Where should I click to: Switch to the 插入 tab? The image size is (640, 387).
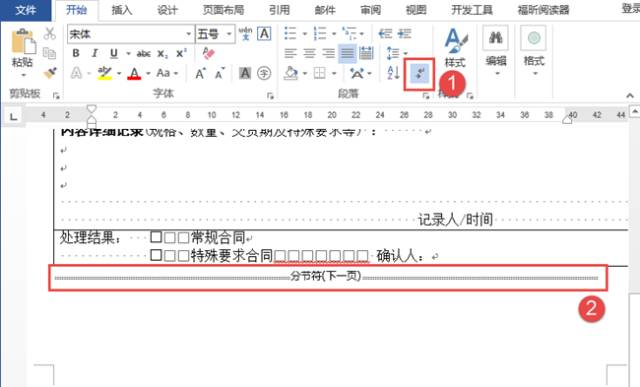coord(122,10)
